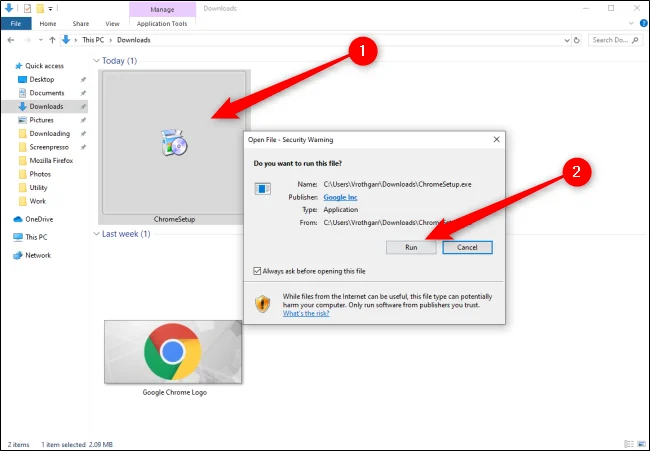Collapse the Last week group
650x451 pixels.
(95, 234)
